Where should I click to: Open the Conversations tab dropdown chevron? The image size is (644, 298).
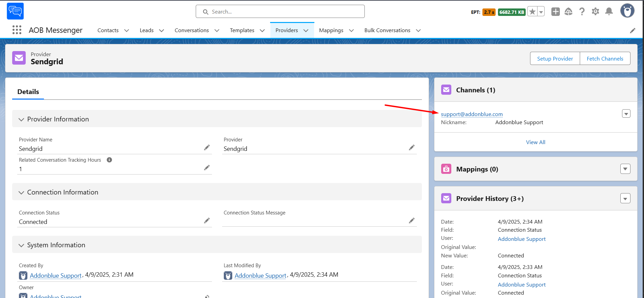[x=217, y=30]
